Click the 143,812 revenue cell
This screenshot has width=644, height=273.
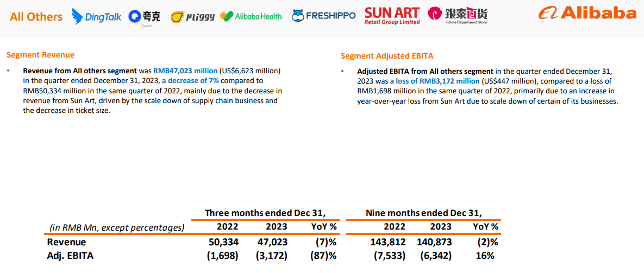(389, 242)
